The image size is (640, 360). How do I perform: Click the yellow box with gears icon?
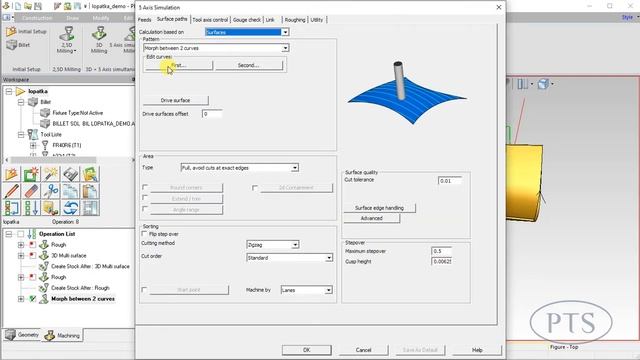[x=51, y=208]
